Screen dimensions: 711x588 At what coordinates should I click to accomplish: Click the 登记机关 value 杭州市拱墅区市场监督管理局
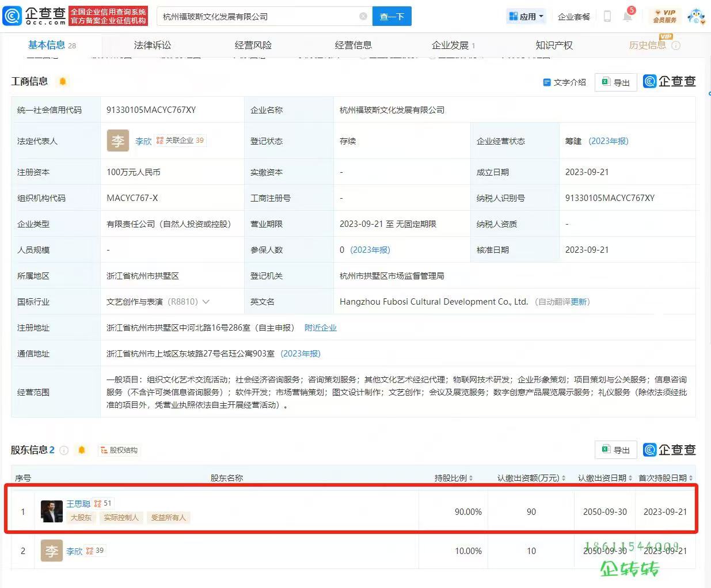coord(392,276)
